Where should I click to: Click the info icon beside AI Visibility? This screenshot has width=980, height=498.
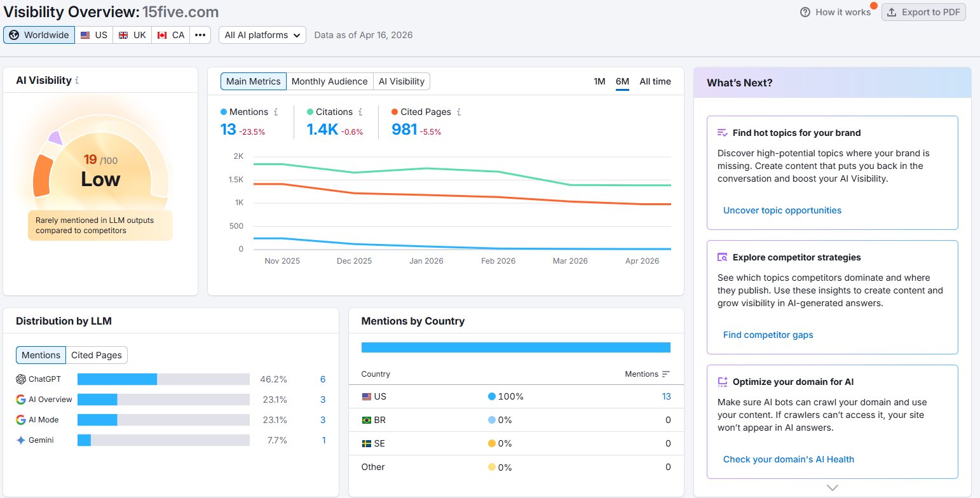[x=77, y=81]
